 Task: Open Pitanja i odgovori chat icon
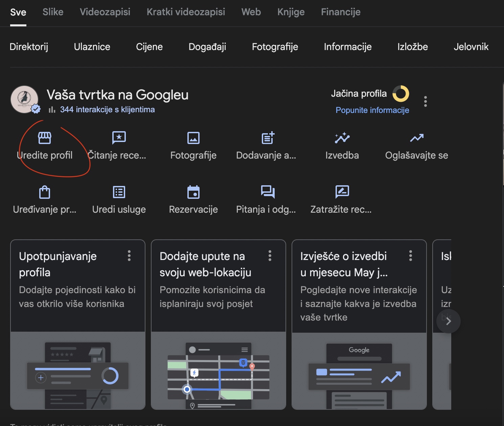268,192
